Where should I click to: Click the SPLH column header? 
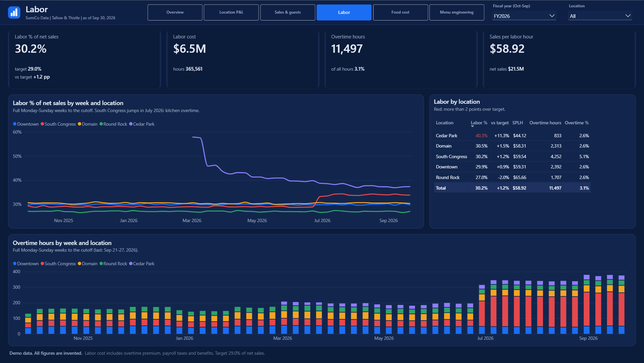(518, 123)
